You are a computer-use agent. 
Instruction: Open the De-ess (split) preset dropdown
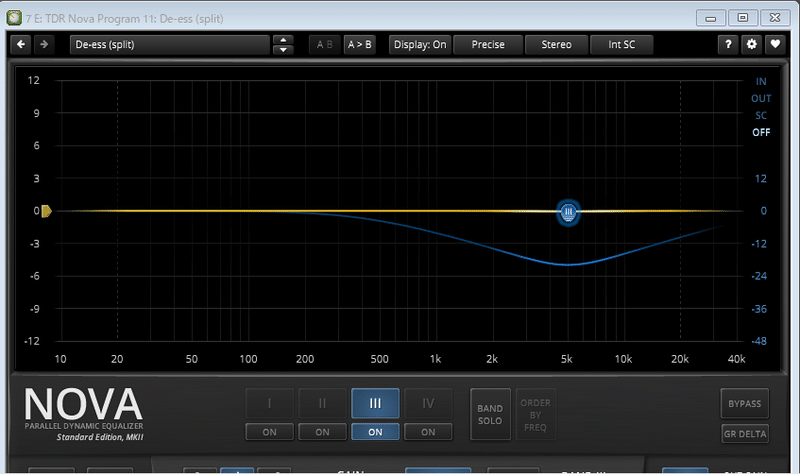click(169, 44)
